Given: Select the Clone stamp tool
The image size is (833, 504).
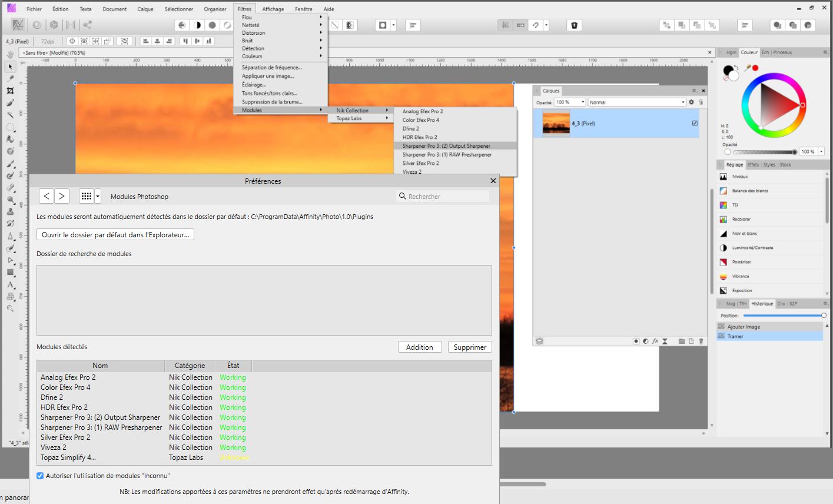Looking at the screenshot, I should [10, 212].
